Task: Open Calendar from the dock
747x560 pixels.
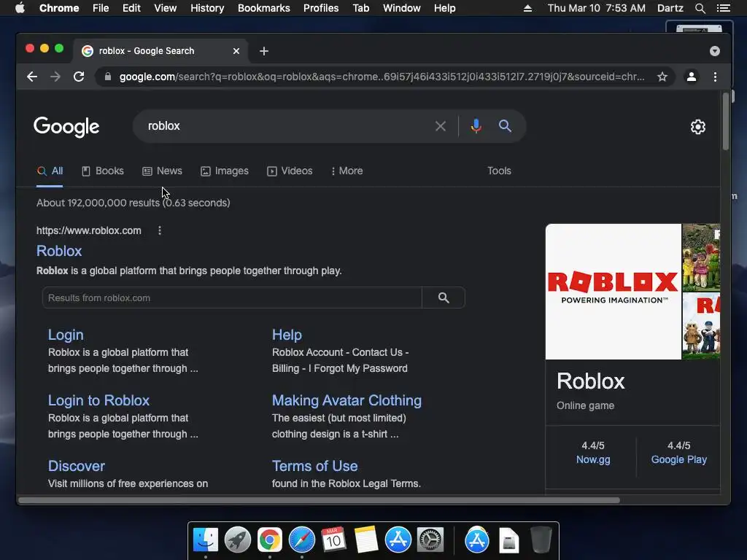Action: click(x=333, y=540)
